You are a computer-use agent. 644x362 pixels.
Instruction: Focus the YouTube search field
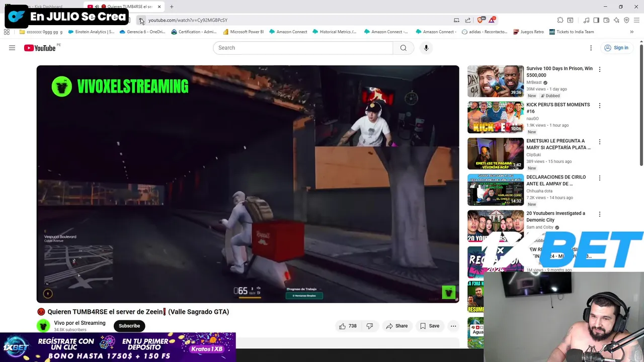pyautogui.click(x=303, y=48)
